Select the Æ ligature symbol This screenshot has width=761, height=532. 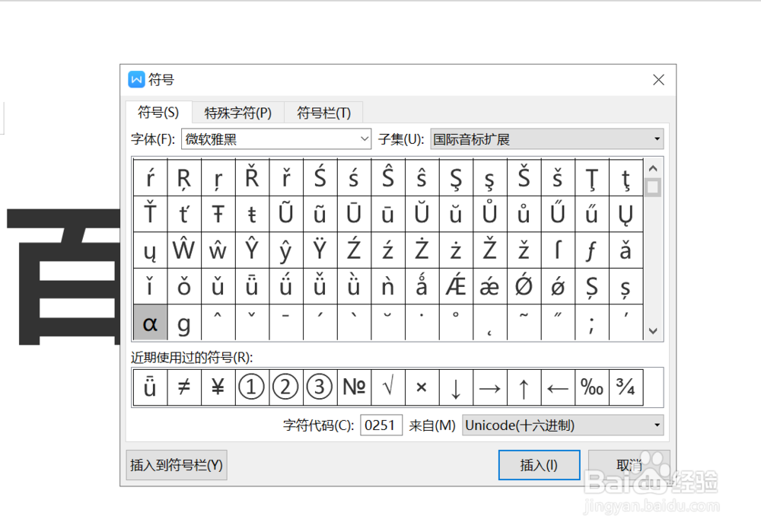(x=455, y=287)
